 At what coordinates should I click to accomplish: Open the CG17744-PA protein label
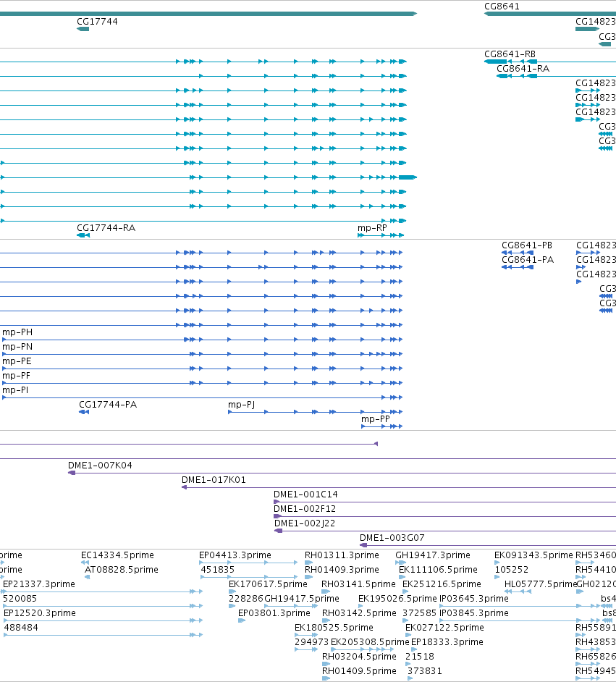[108, 405]
